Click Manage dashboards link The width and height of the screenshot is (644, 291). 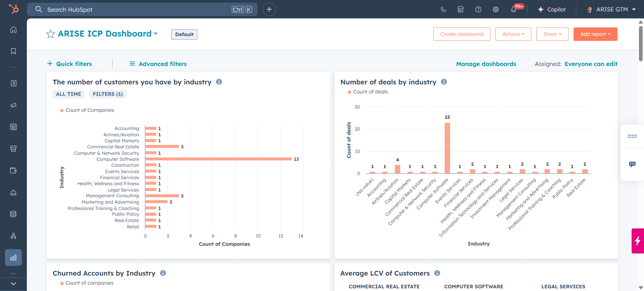click(x=486, y=64)
